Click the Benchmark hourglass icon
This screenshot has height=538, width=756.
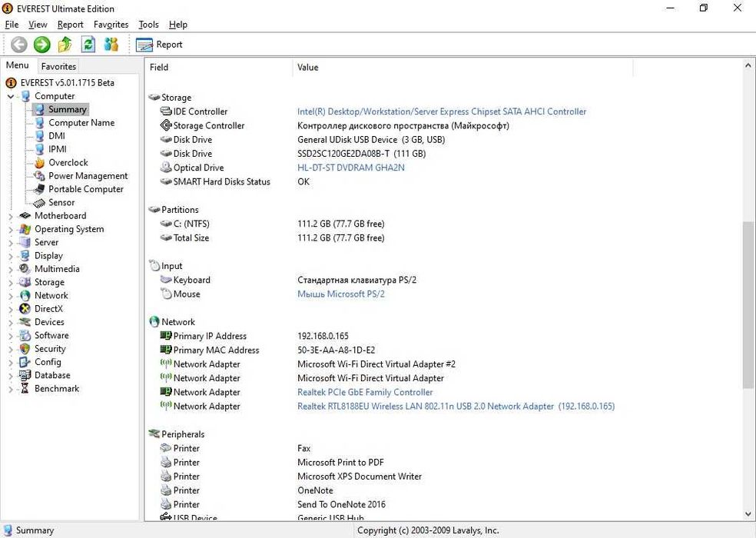pyautogui.click(x=25, y=388)
